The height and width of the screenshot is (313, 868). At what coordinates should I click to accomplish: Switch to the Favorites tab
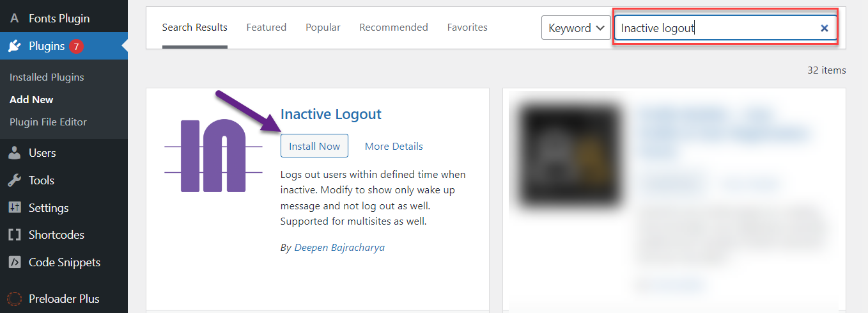(467, 28)
